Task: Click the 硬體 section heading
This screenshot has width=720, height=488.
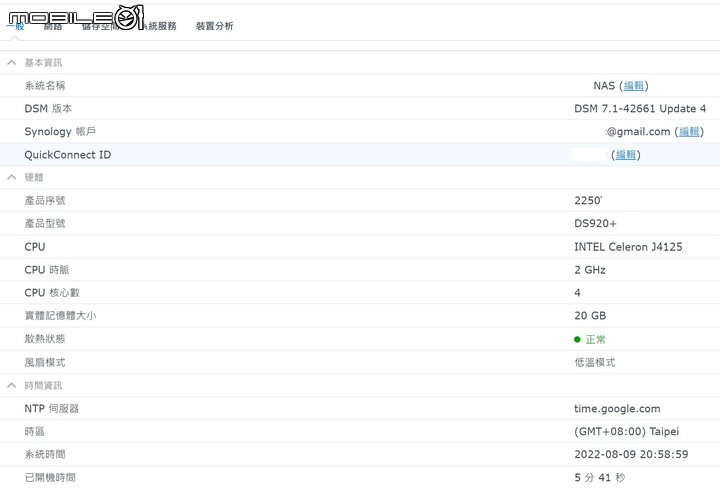Action: pos(34,177)
